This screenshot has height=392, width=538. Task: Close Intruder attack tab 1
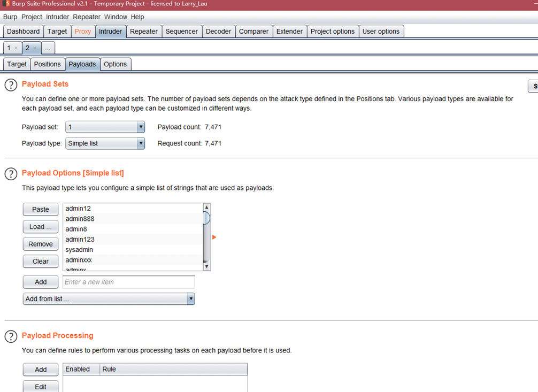point(16,48)
